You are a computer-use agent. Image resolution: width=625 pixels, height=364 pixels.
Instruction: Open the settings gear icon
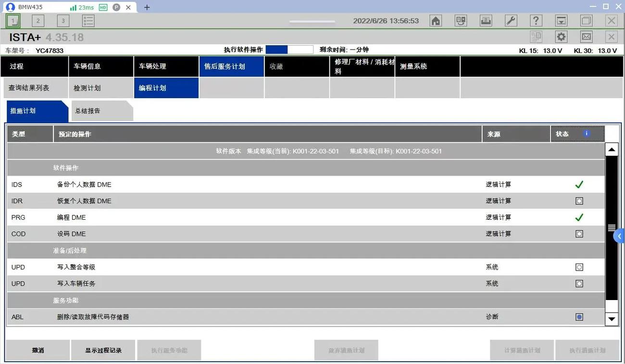point(561,37)
